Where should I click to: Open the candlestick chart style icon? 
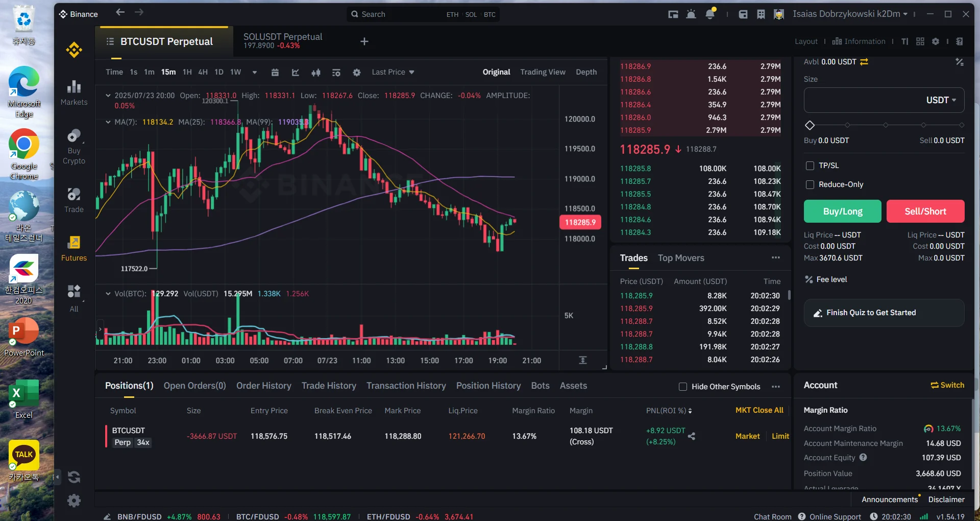(316, 73)
